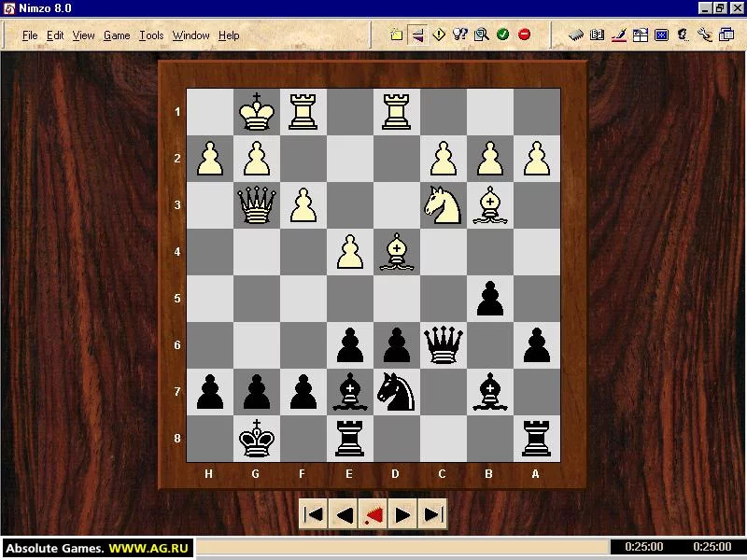Image resolution: width=747 pixels, height=560 pixels.
Task: Click the Nimzo icon in the title bar
Action: point(9,8)
